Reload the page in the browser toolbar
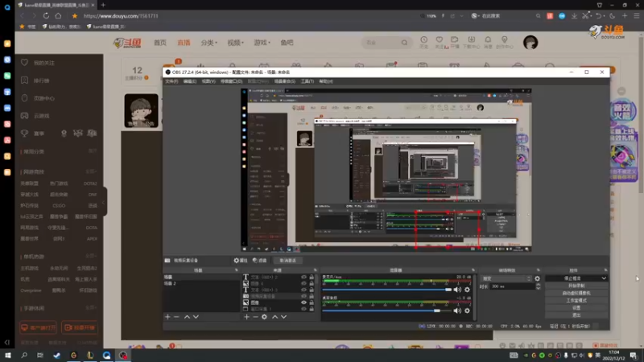The height and width of the screenshot is (362, 644). pyautogui.click(x=46, y=16)
